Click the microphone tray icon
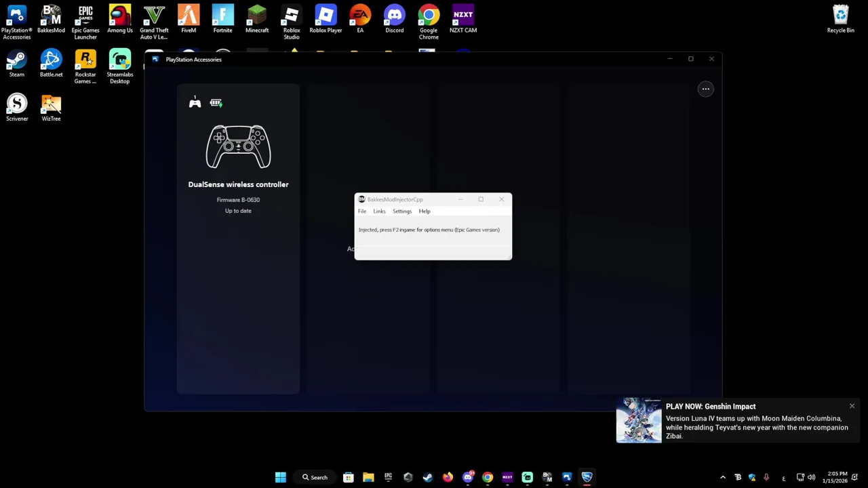 [766, 477]
